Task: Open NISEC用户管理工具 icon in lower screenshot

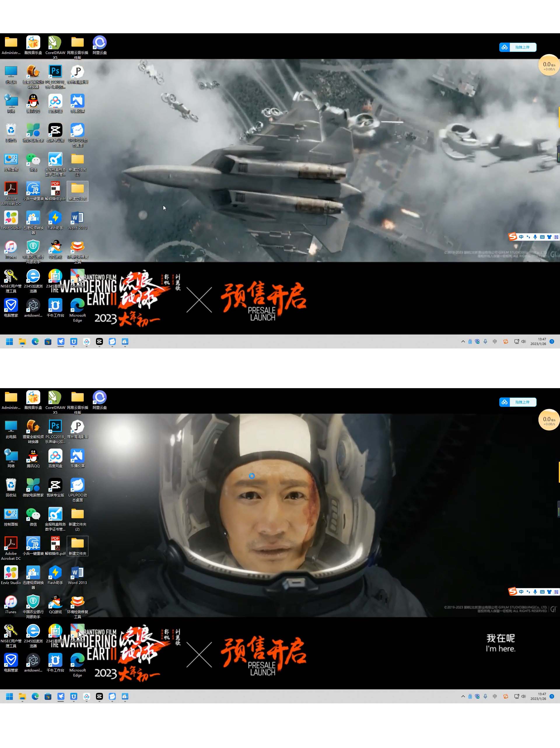Action: click(11, 635)
